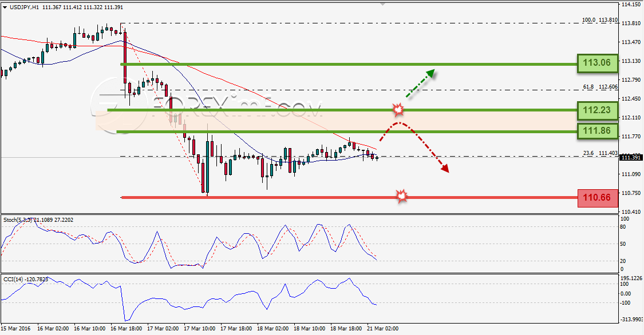This screenshot has height=335, width=644.
Task: Click time axis label '15 Mar 2016'
Action: click(x=15, y=329)
